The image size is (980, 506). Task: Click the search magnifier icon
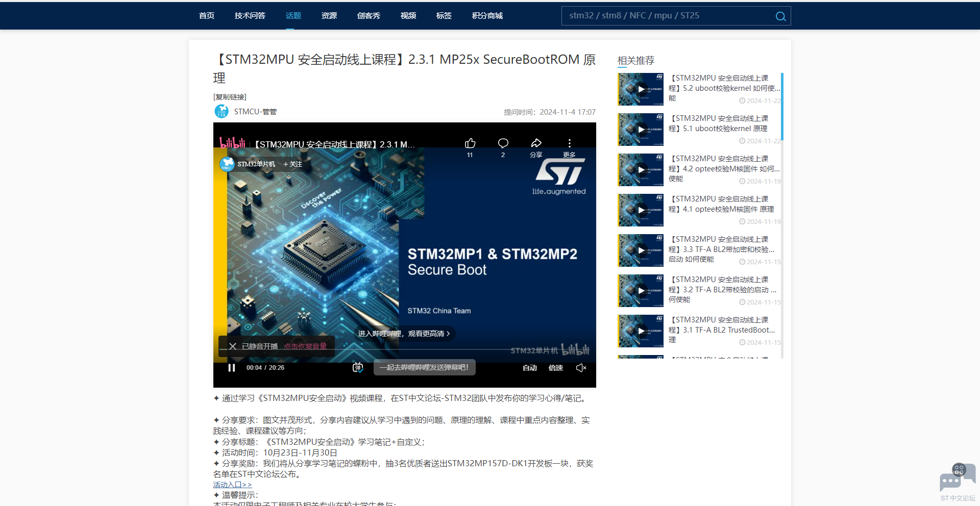pyautogui.click(x=780, y=16)
